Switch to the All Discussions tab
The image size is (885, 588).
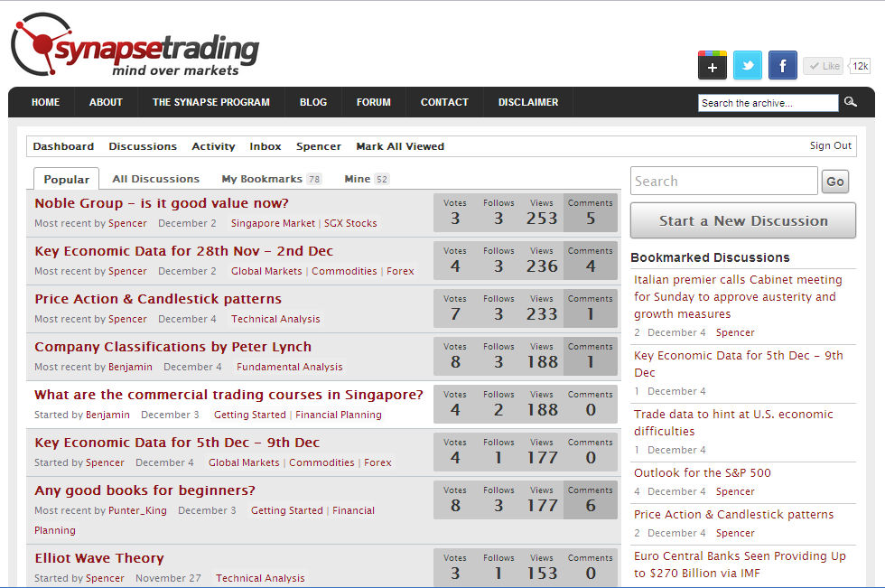coord(155,179)
